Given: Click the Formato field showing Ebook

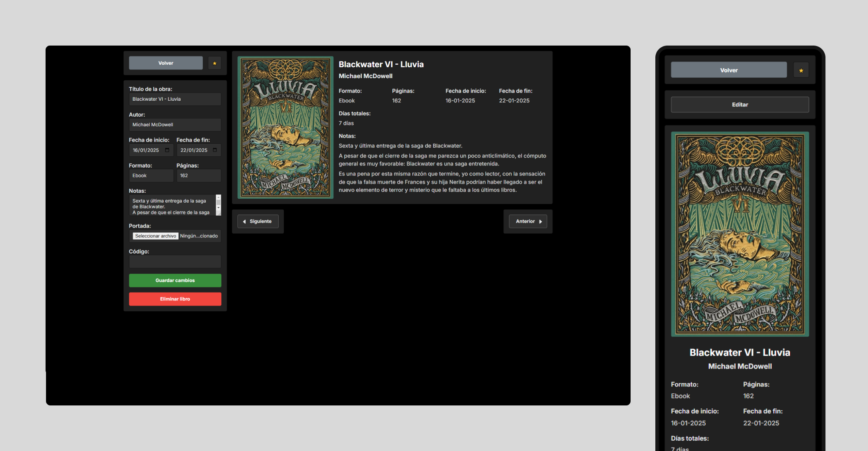Looking at the screenshot, I should click(151, 176).
